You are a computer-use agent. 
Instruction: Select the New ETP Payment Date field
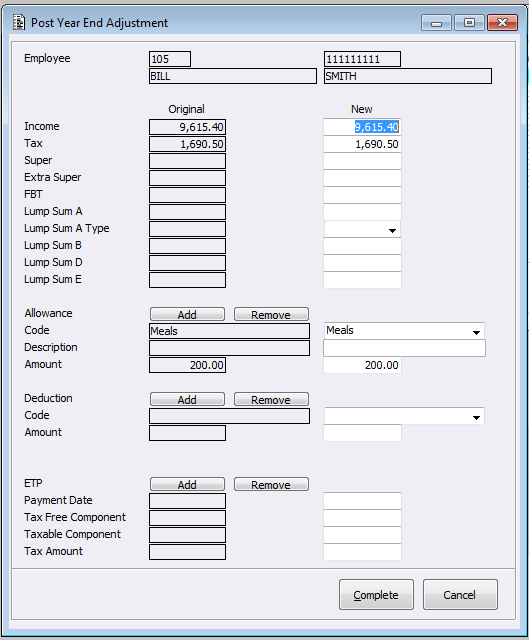point(362,500)
